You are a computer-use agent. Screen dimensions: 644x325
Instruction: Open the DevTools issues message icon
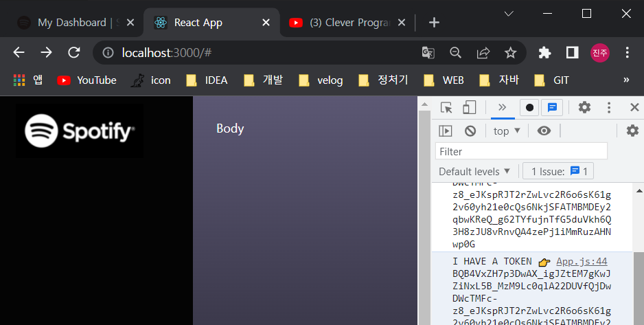[553, 108]
